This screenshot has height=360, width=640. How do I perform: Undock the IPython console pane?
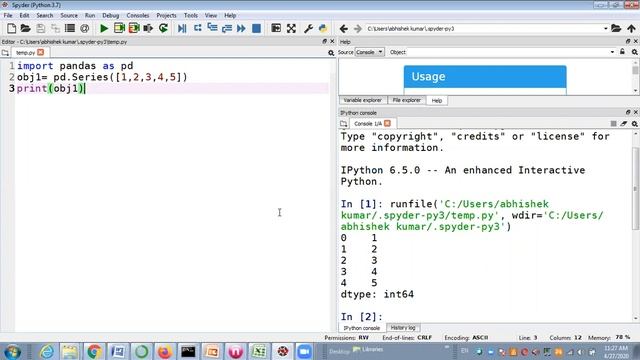coord(628,112)
